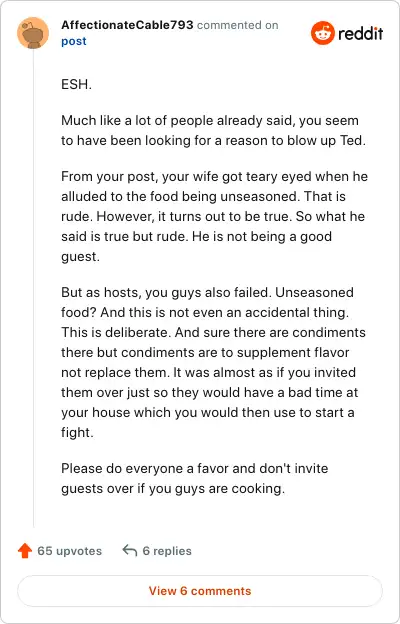400x624 pixels.
Task: Click the paragraph starting "Please do everyone"
Action: coord(195,478)
